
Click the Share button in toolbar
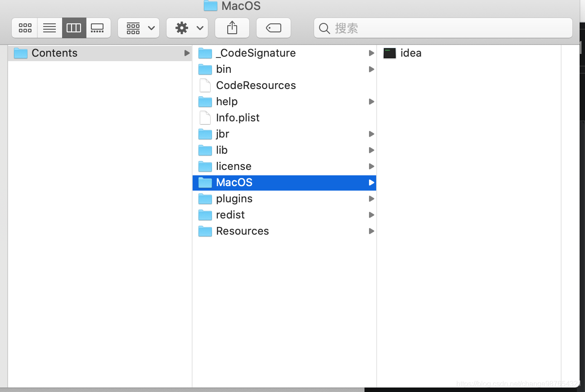click(x=232, y=28)
